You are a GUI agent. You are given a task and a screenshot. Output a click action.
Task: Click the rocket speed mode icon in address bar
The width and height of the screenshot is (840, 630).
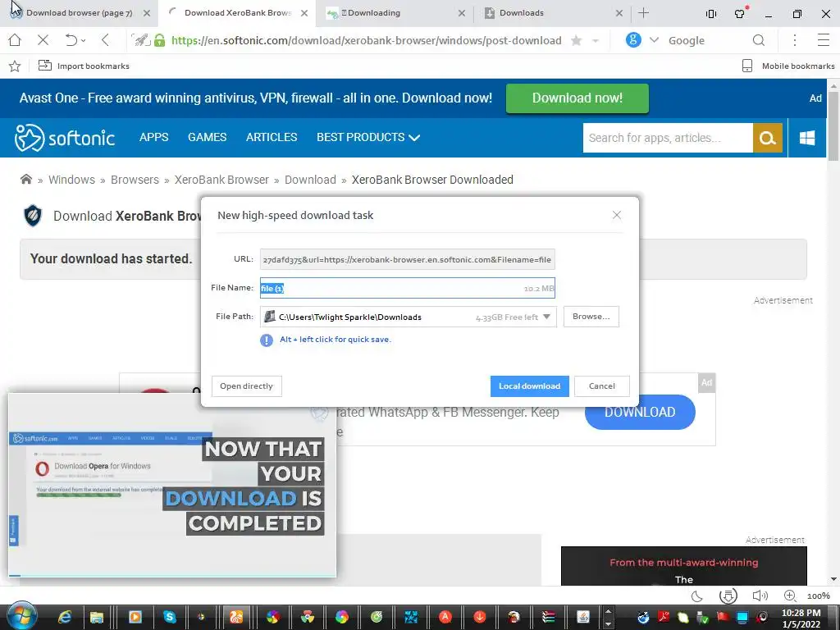[x=141, y=40]
